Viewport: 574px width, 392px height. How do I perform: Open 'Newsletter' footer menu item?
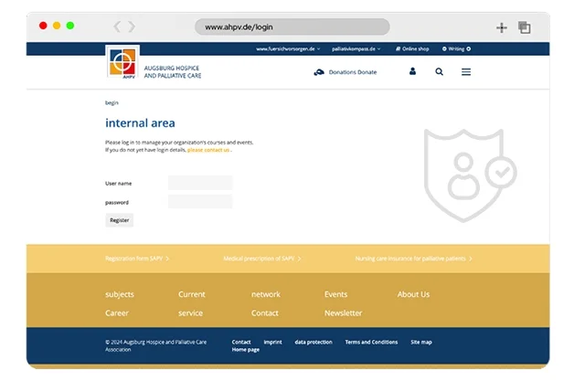343,313
